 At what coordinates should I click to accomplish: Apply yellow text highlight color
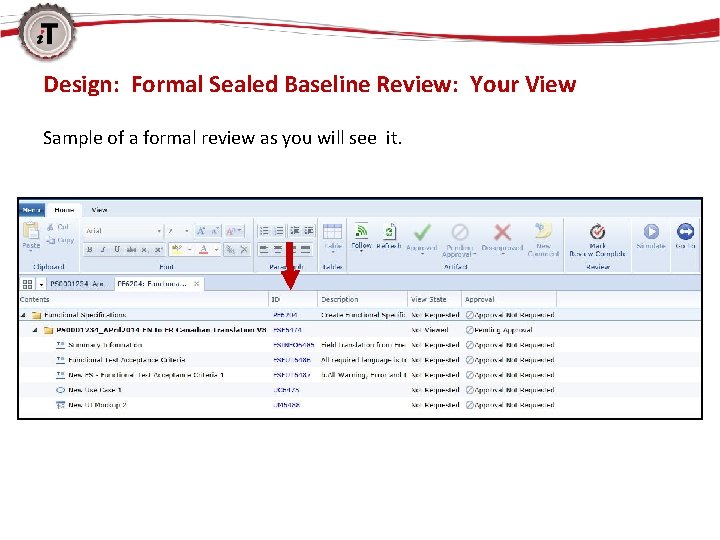point(176,249)
